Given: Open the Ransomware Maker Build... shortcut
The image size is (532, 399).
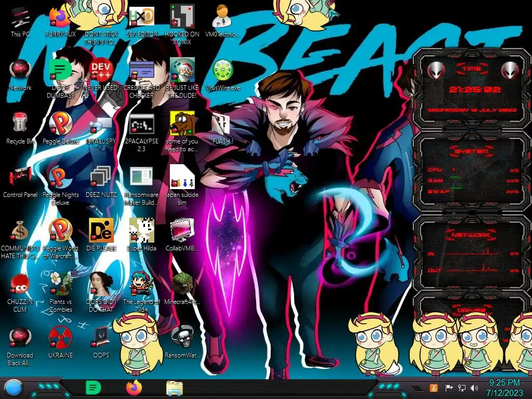Looking at the screenshot, I should [141, 186].
